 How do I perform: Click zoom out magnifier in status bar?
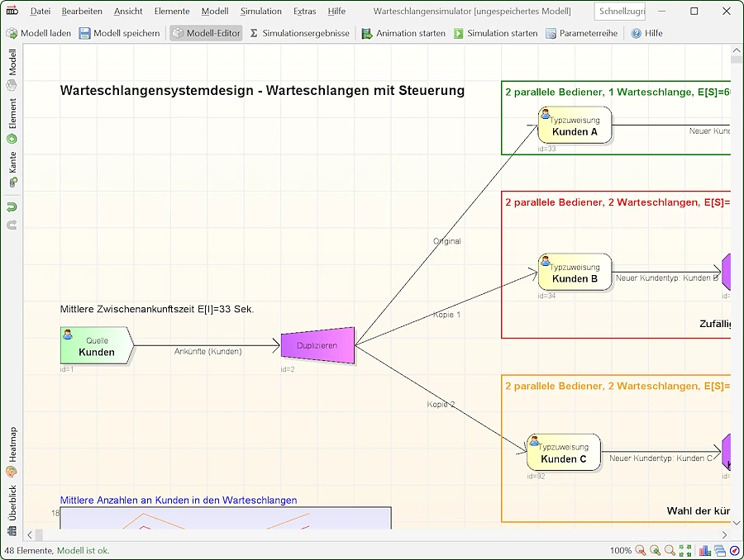coord(641,551)
